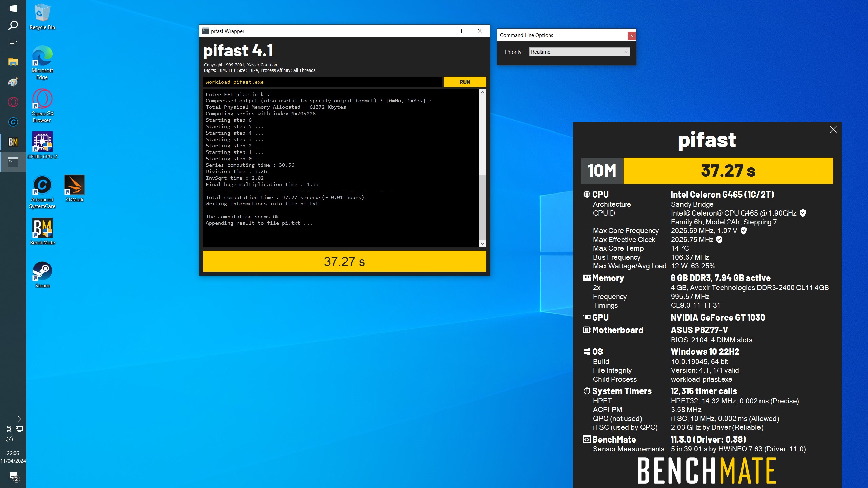Click Max Effective Clock verification shield
Image resolution: width=868 pixels, height=488 pixels.
tap(719, 239)
